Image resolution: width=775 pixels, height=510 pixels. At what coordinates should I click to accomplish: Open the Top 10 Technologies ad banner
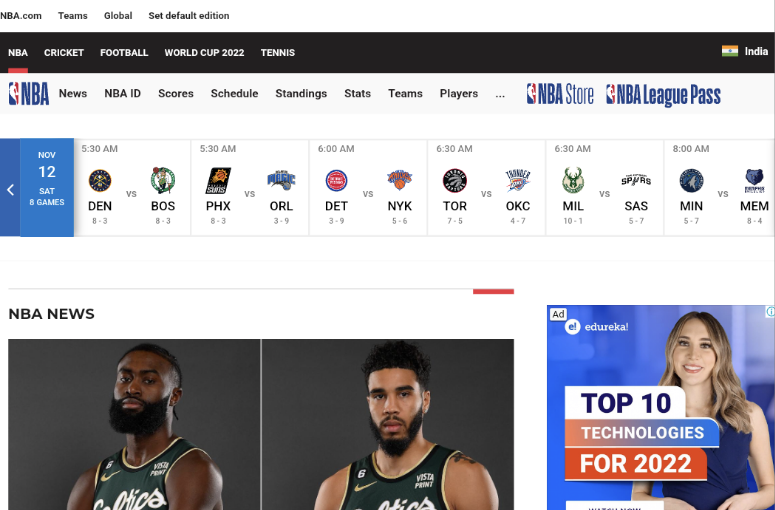[x=661, y=408]
